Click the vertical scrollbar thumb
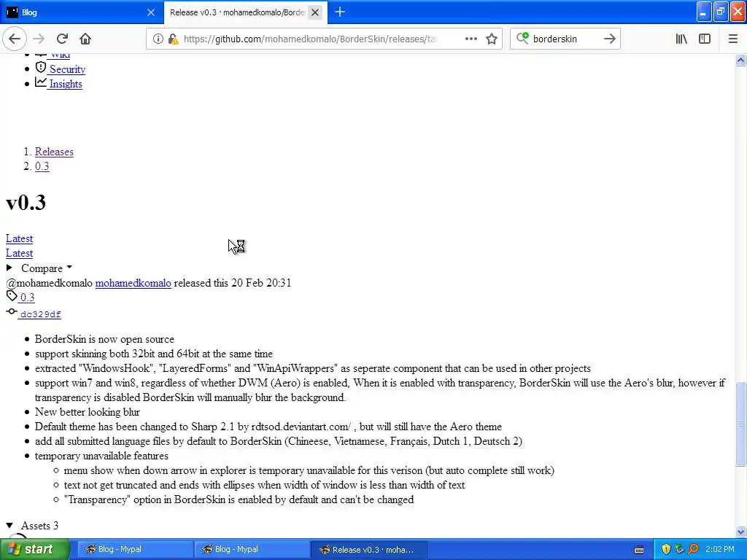747x560 pixels. (x=740, y=424)
